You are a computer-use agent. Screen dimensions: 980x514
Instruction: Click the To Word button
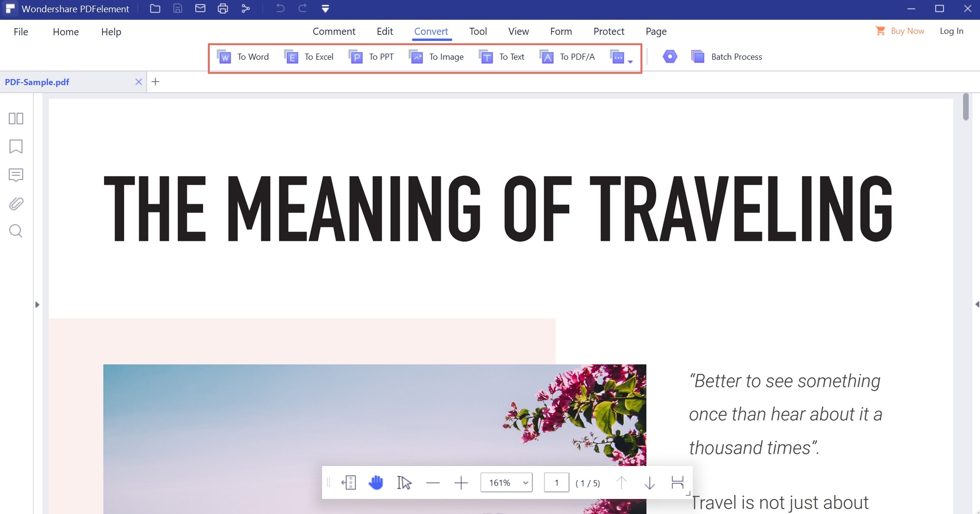(x=243, y=57)
